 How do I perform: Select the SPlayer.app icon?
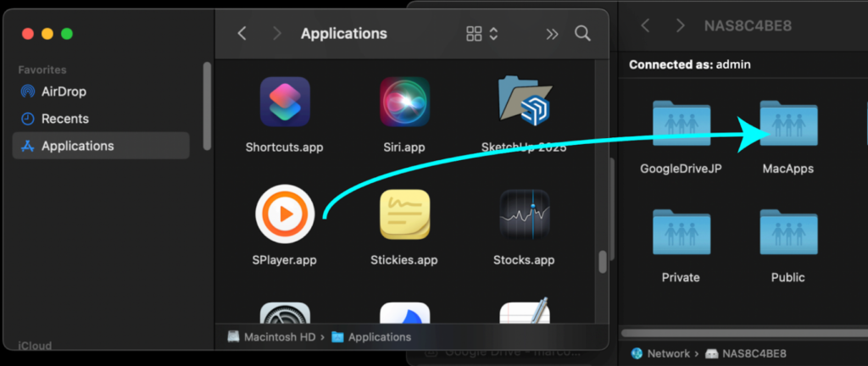285,214
